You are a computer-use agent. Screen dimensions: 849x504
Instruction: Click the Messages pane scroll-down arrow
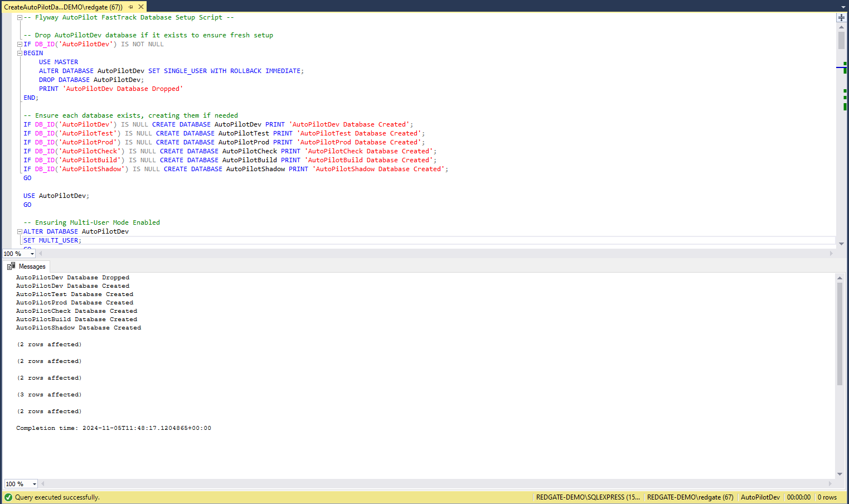[x=840, y=474]
